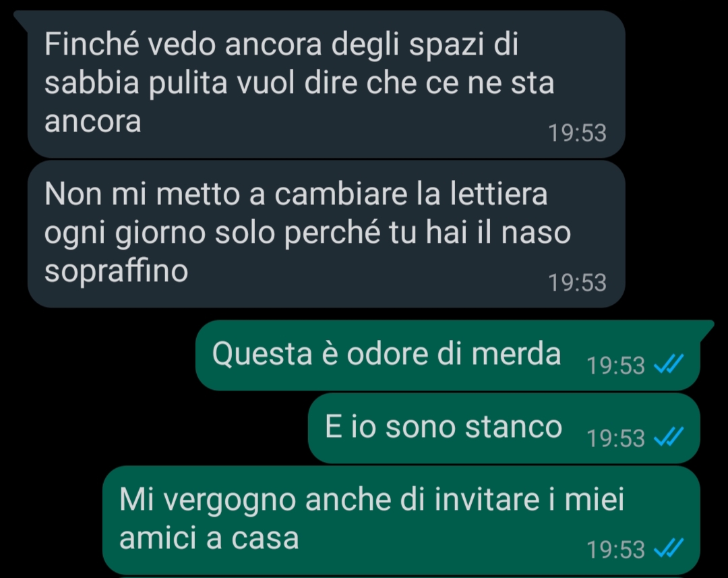Tap the 'Mi vergogno anche di invitare i miei amici' bubble
Viewport: 728px width, 578px height.
402,520
